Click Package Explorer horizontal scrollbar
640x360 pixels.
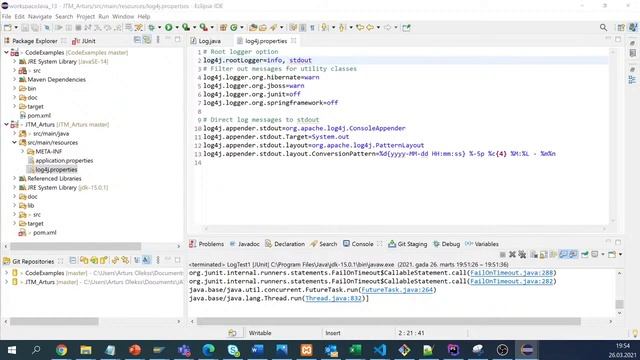click(76, 246)
